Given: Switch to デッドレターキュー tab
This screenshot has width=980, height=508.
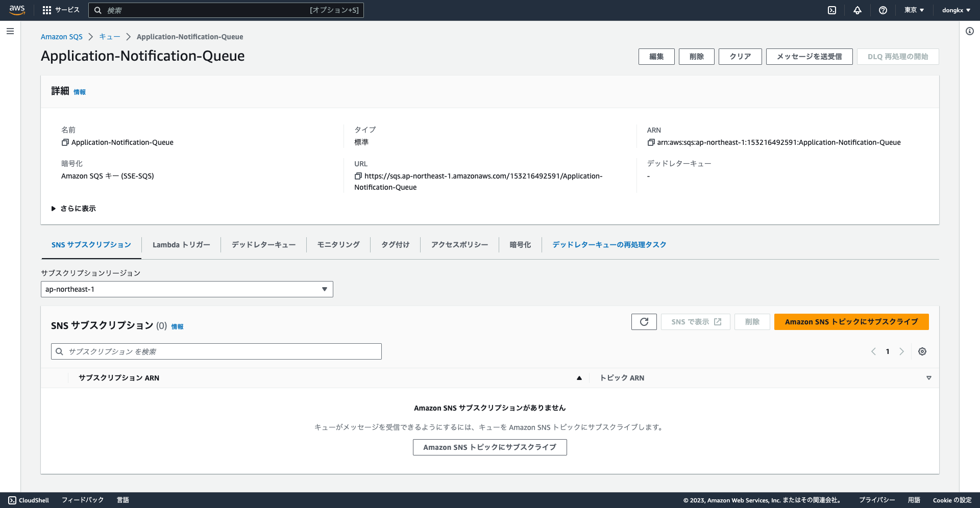Looking at the screenshot, I should [x=263, y=245].
